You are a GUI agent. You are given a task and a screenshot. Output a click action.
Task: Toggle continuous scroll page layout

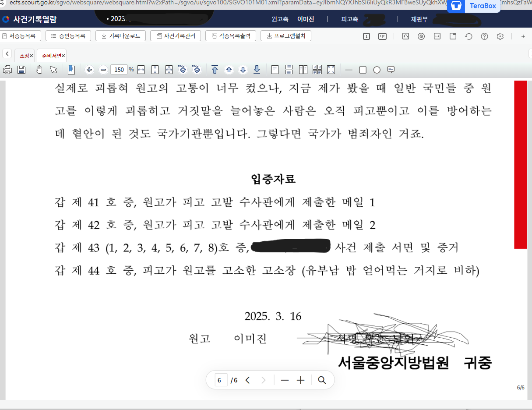coord(289,69)
